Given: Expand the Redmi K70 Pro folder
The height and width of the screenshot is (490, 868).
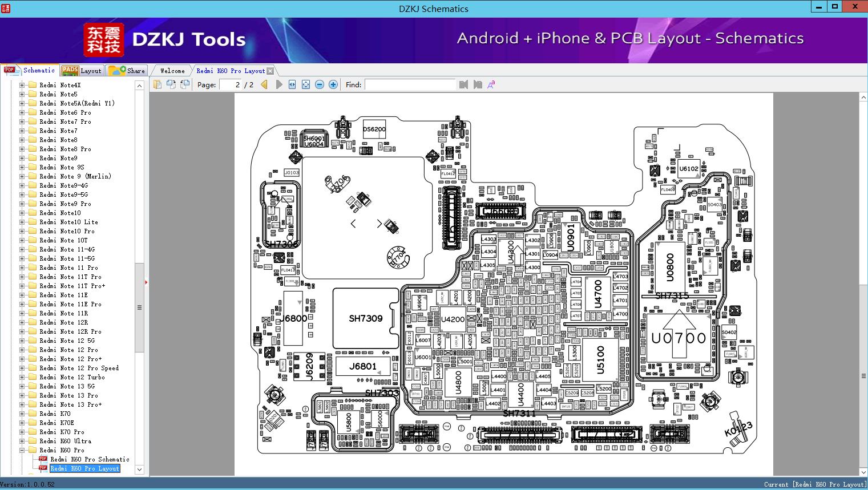Looking at the screenshot, I should [22, 432].
